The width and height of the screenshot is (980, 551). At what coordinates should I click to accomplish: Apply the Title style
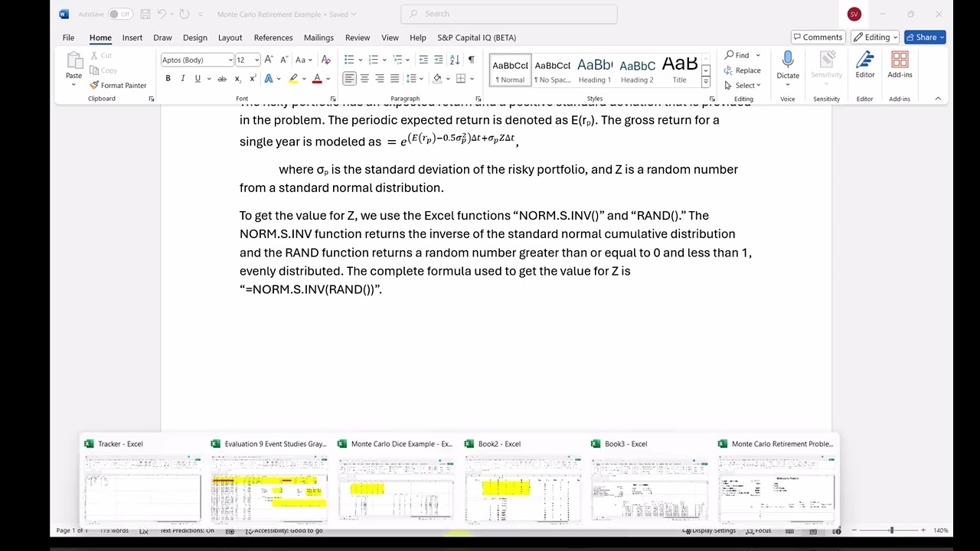[x=680, y=70]
